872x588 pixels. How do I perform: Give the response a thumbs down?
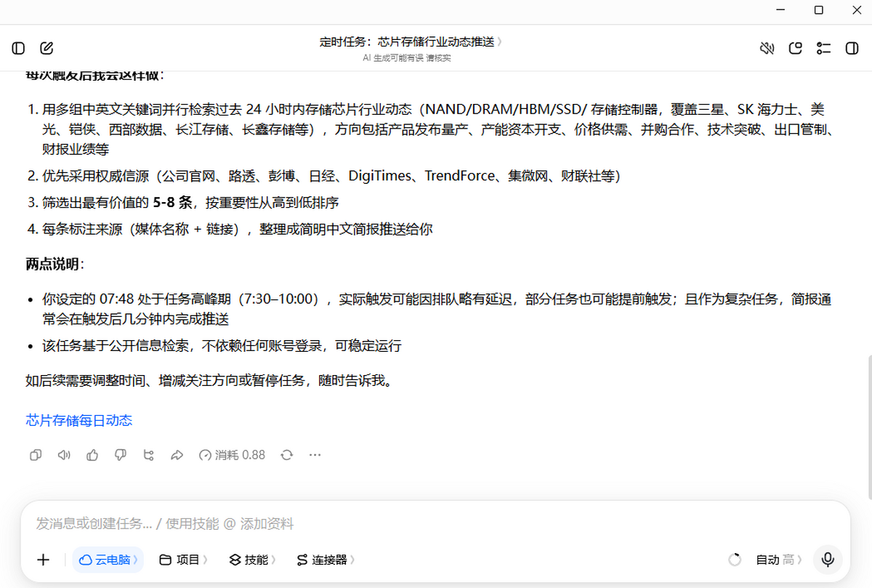coord(121,455)
